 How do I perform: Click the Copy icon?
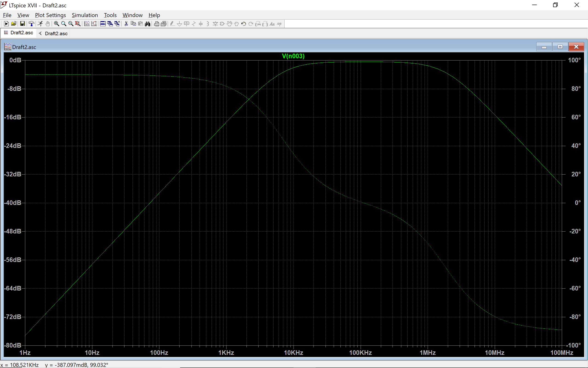tap(133, 24)
